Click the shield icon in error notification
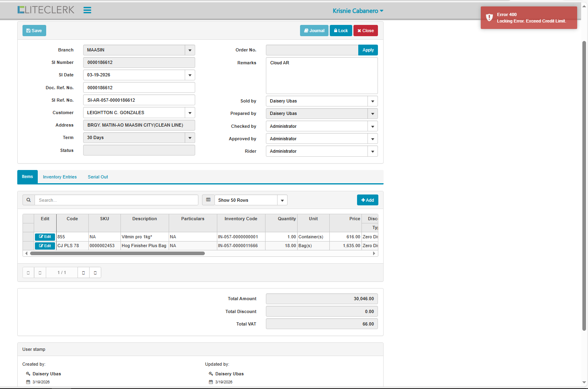Viewport: 588px width, 389px height. pos(489,18)
